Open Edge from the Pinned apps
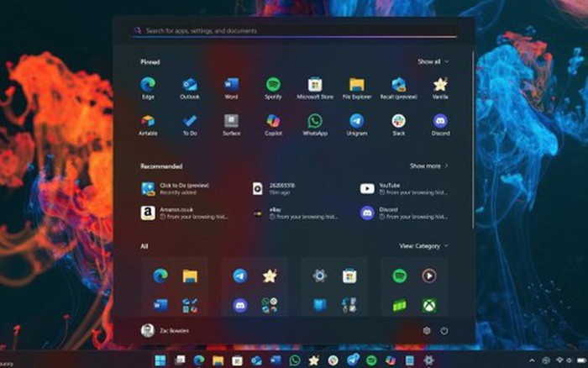 click(x=148, y=87)
